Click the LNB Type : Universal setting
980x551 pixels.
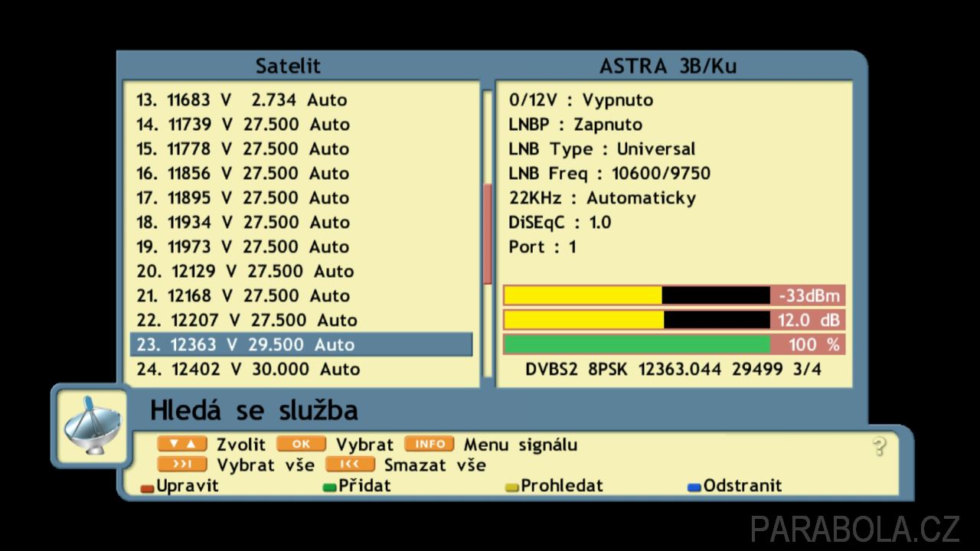click(602, 148)
